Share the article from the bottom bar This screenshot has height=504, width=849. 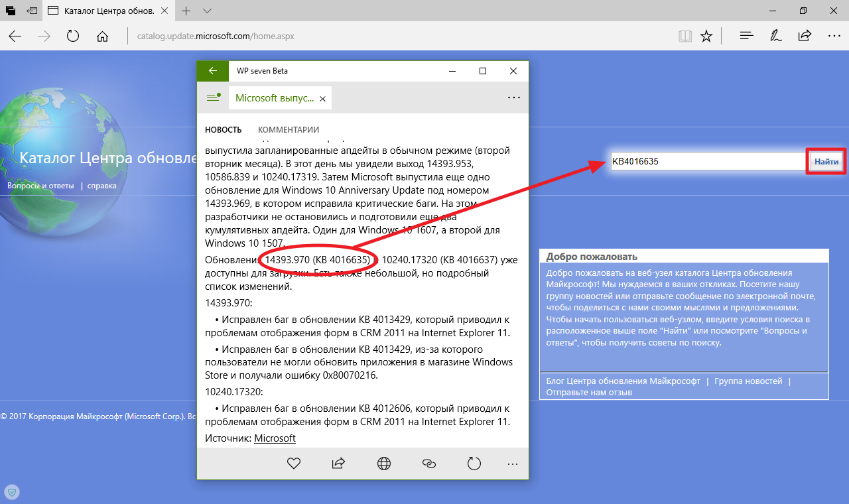(x=338, y=463)
